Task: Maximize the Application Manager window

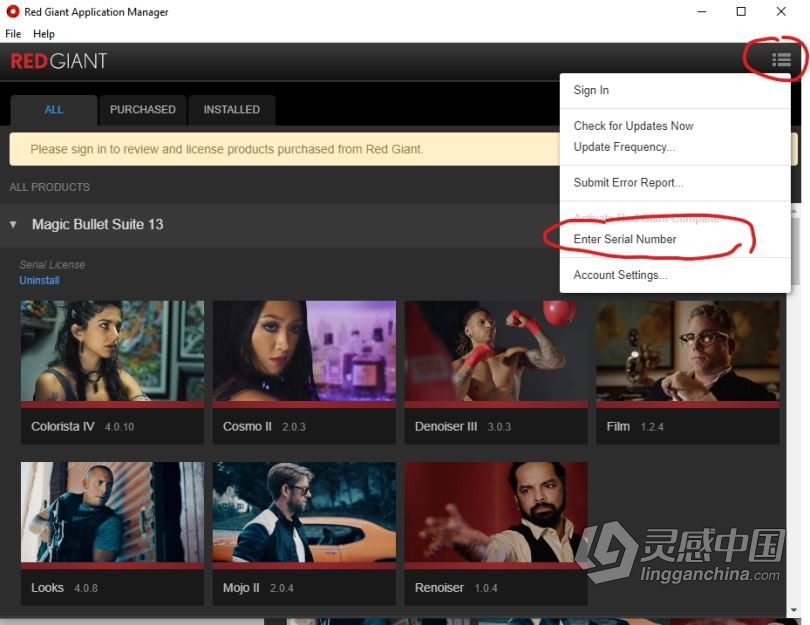Action: point(741,11)
